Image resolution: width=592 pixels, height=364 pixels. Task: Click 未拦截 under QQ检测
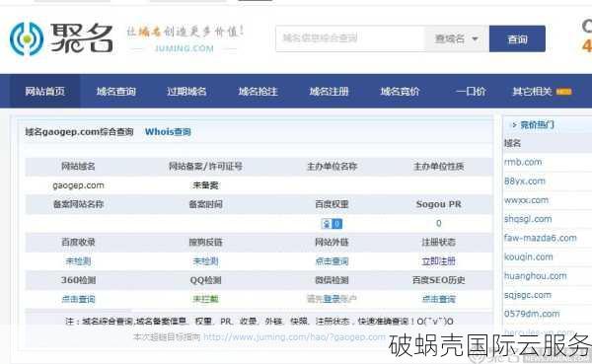pos(205,299)
